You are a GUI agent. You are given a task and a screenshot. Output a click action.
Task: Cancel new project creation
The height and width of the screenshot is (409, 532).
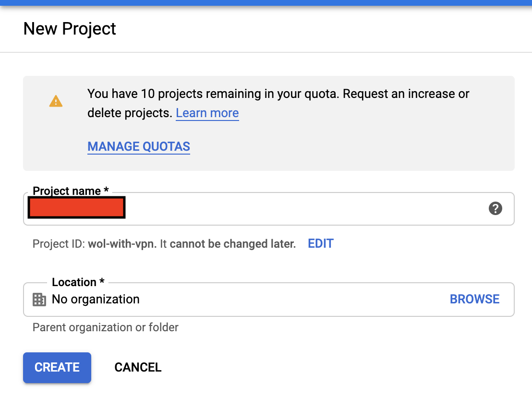pyautogui.click(x=138, y=367)
